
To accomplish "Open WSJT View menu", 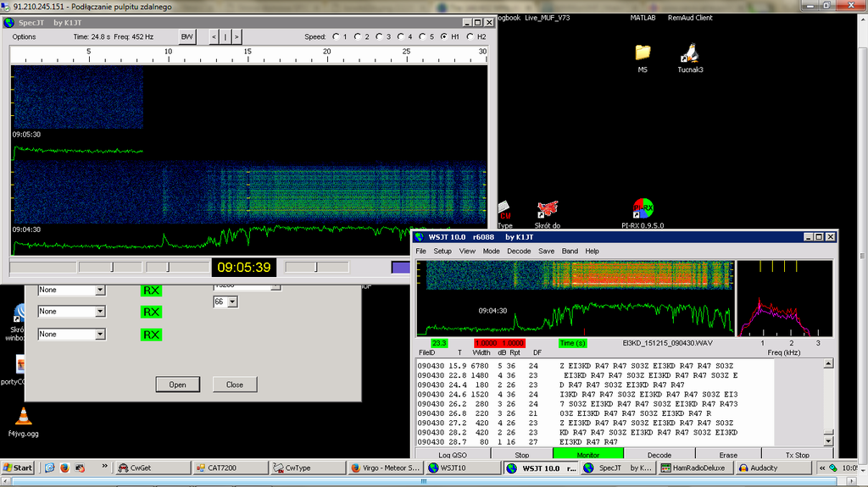I will point(467,252).
